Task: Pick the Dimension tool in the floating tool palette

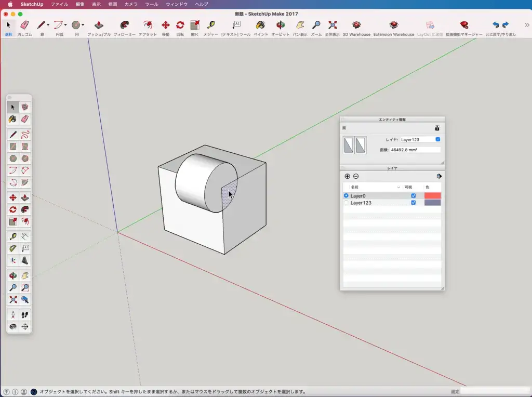Action: tap(25, 236)
